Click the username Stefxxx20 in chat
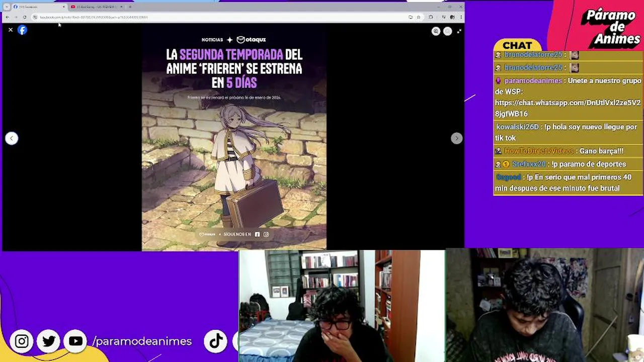The height and width of the screenshot is (362, 644). pyautogui.click(x=529, y=164)
